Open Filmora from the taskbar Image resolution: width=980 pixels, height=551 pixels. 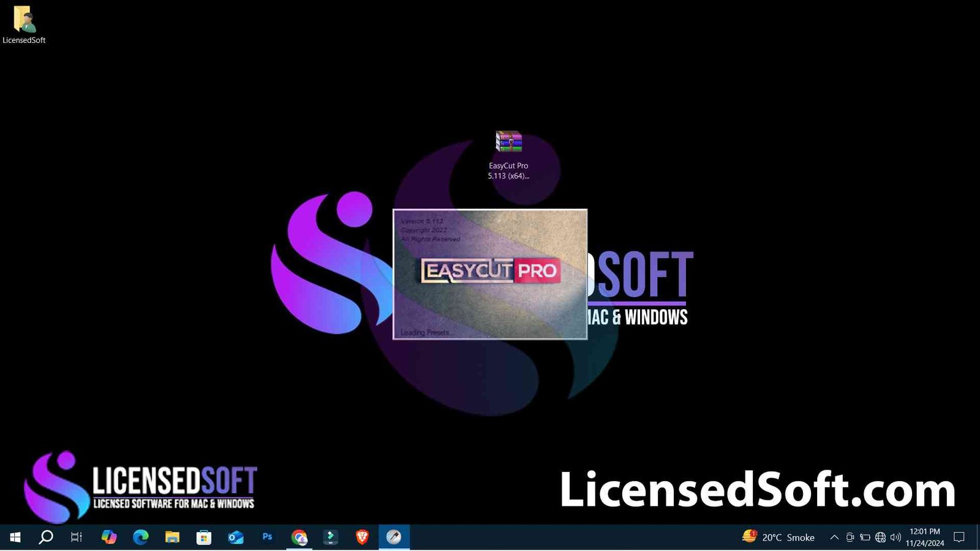[x=331, y=537]
